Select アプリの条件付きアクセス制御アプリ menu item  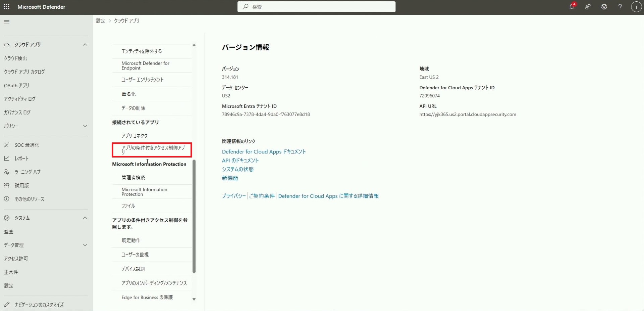pyautogui.click(x=153, y=150)
